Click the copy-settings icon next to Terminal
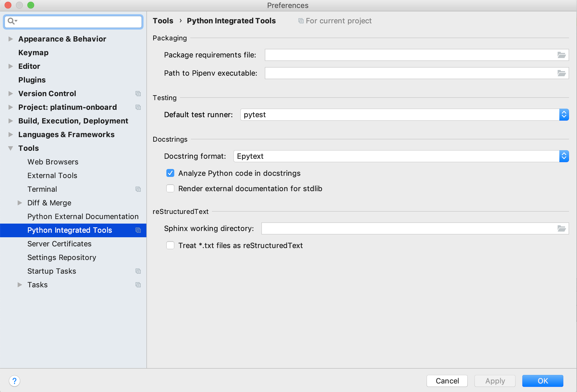This screenshot has width=577, height=392. tap(138, 189)
